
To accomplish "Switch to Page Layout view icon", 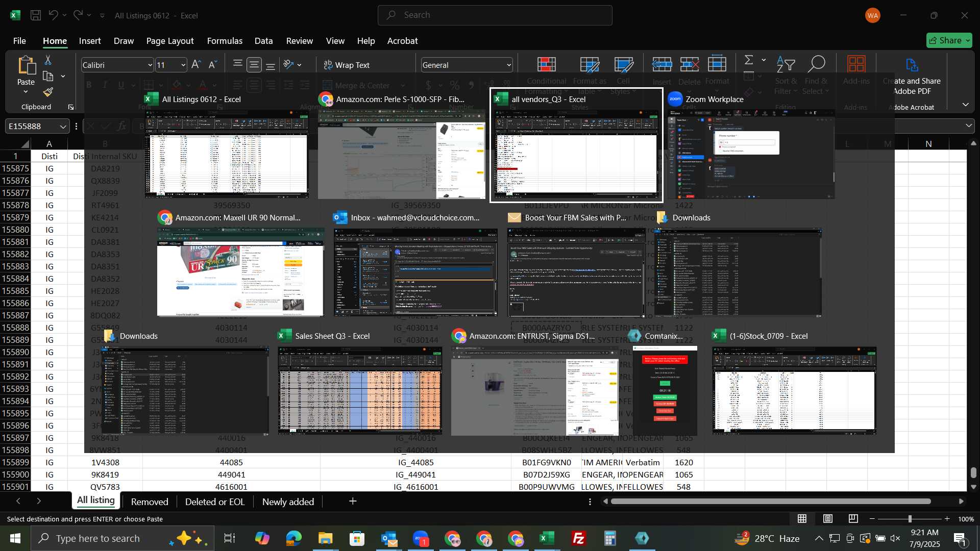I will click(x=828, y=519).
